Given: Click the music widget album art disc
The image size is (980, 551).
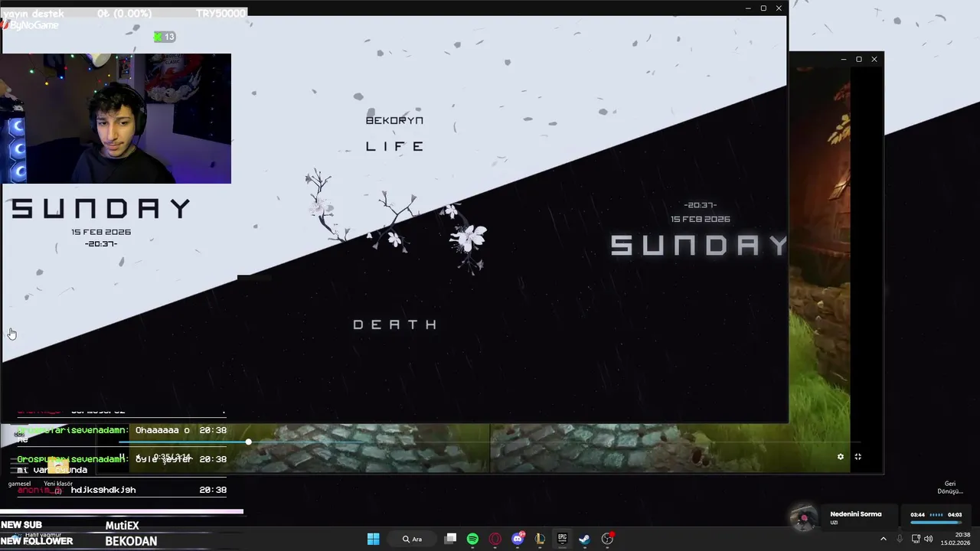Looking at the screenshot, I should pyautogui.click(x=803, y=519).
